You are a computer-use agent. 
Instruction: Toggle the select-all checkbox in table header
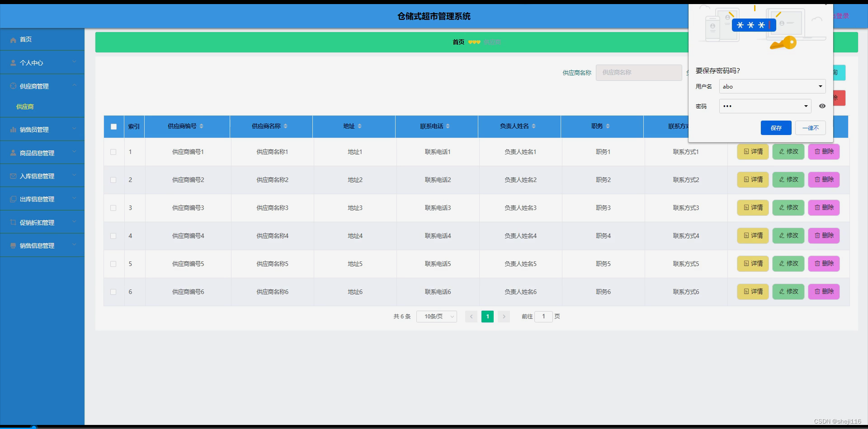113,126
